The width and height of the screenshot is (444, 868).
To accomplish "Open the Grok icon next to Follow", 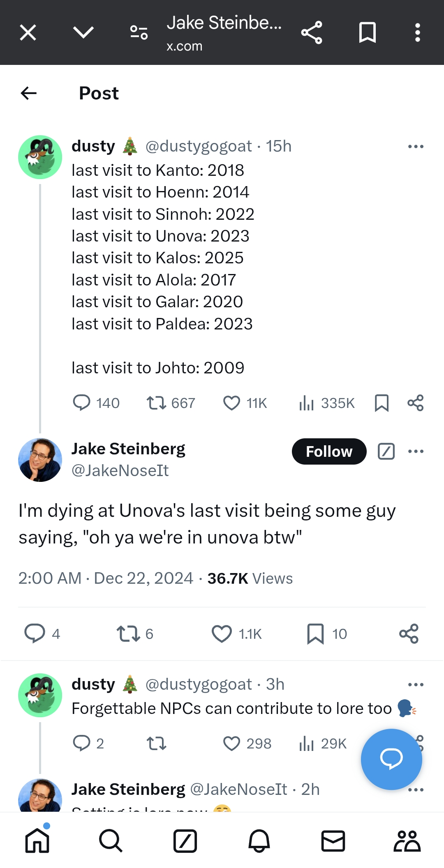I will tap(386, 451).
